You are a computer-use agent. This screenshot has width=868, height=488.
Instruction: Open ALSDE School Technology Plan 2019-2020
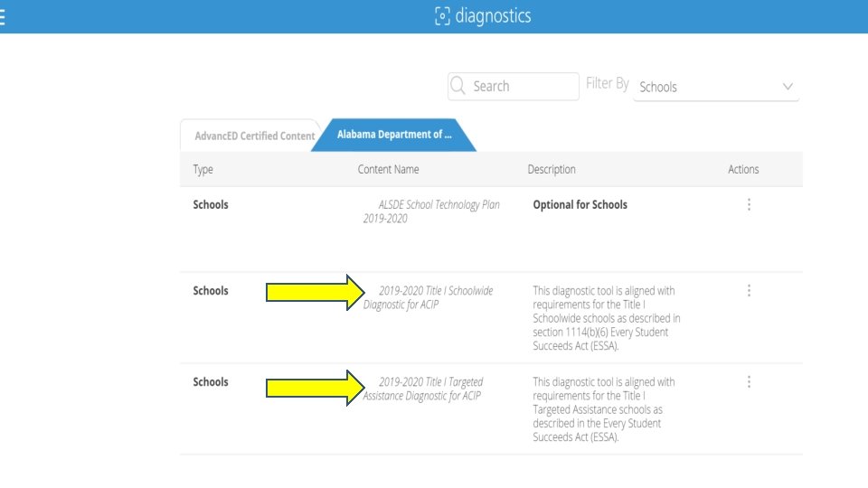pyautogui.click(x=430, y=211)
